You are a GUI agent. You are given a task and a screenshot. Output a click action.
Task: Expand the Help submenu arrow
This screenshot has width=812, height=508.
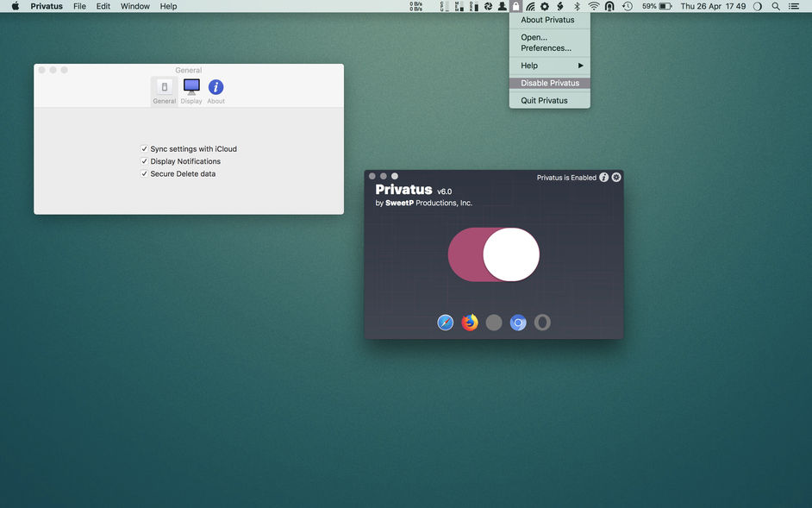580,66
